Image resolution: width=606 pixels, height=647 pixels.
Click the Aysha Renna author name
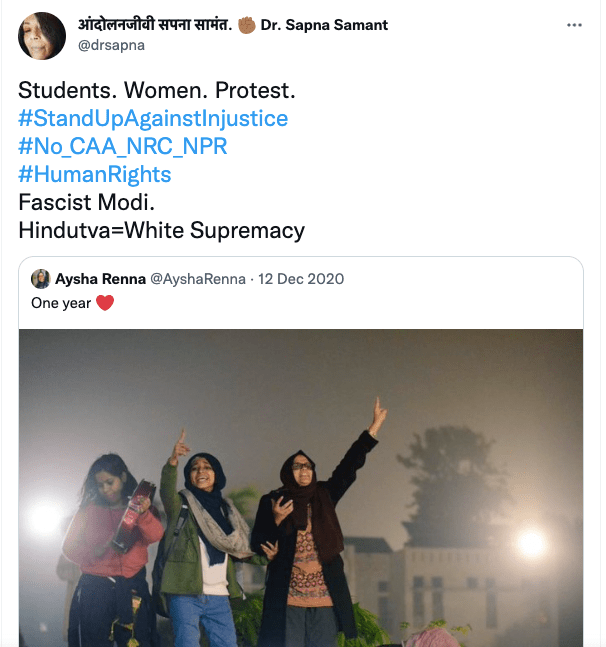pos(100,279)
